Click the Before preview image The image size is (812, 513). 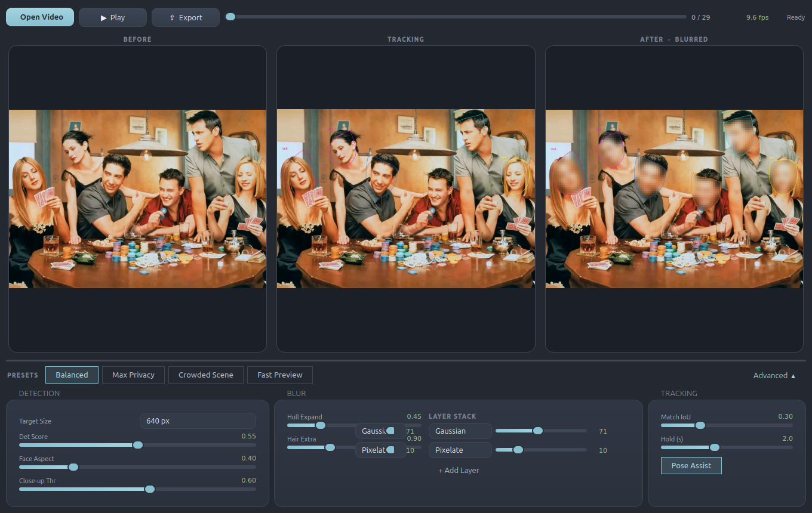click(137, 199)
